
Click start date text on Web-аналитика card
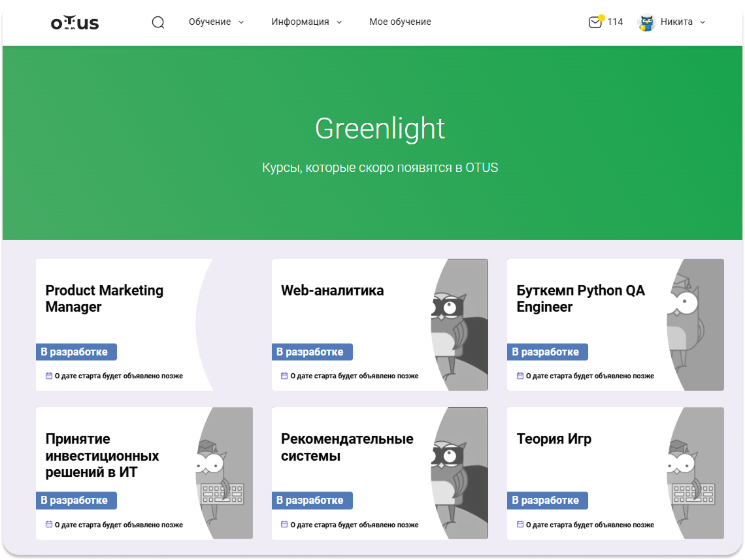coord(354,376)
